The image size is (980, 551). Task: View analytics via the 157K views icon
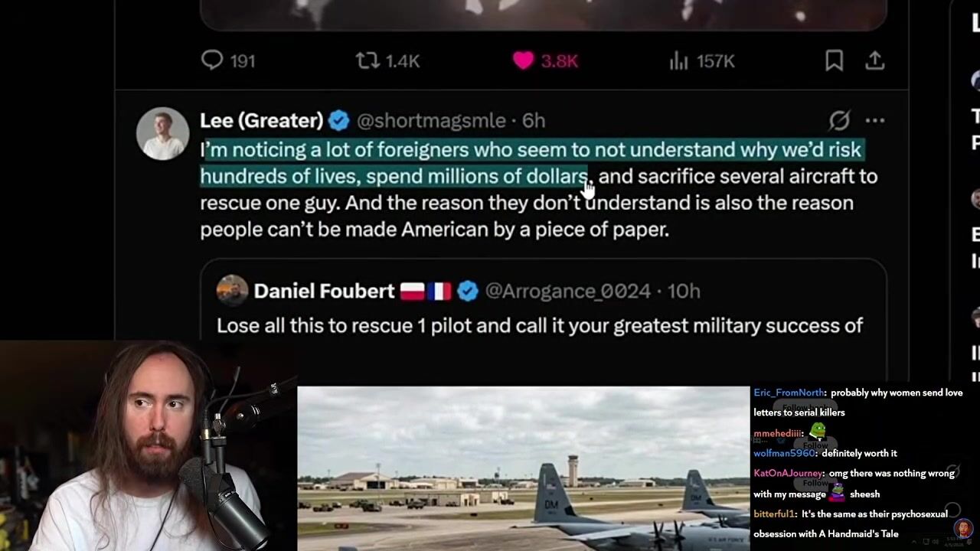pyautogui.click(x=678, y=60)
